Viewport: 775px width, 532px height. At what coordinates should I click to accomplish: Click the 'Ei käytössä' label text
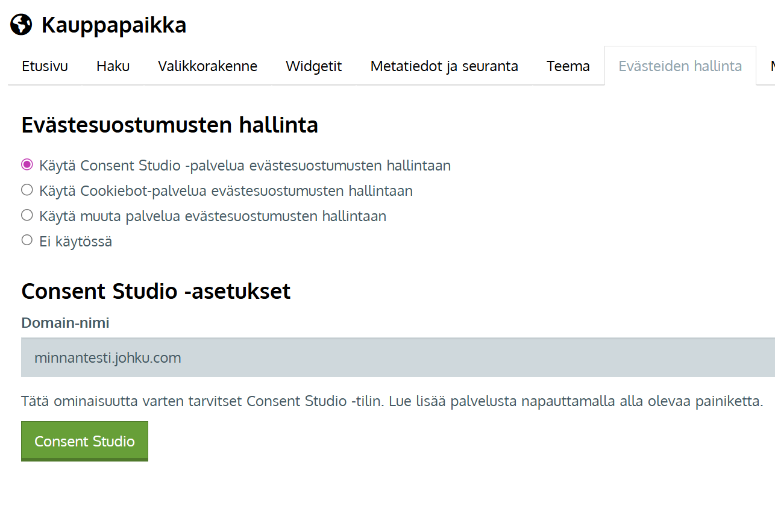(x=75, y=242)
